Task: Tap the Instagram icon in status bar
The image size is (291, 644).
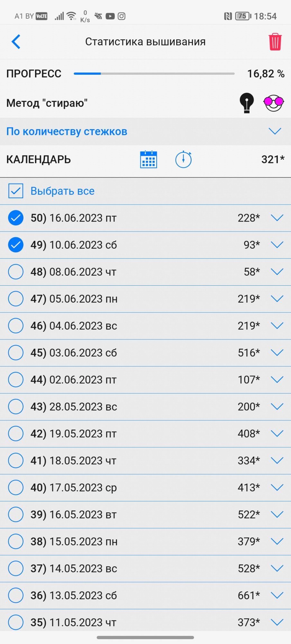Action: click(122, 16)
